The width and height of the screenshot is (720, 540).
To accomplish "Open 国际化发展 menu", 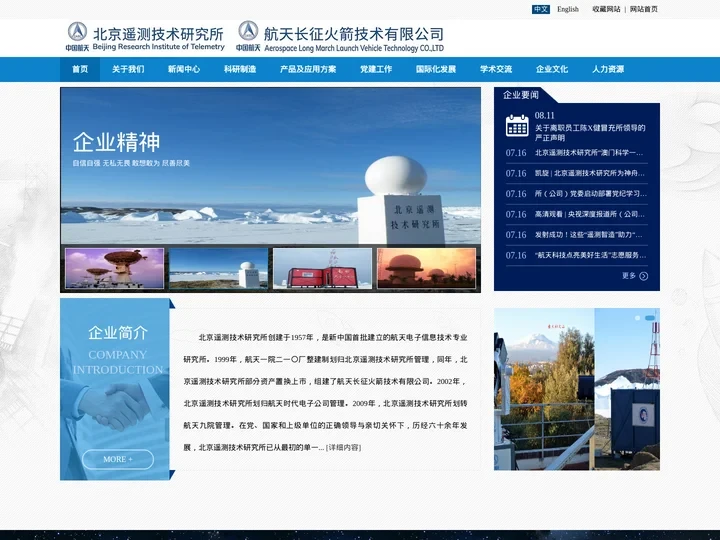I will point(436,69).
